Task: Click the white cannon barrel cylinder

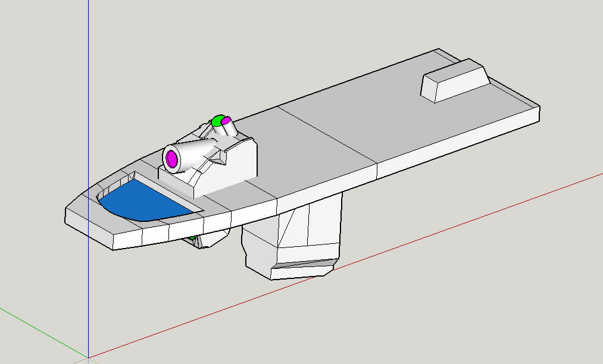Action: (x=192, y=155)
